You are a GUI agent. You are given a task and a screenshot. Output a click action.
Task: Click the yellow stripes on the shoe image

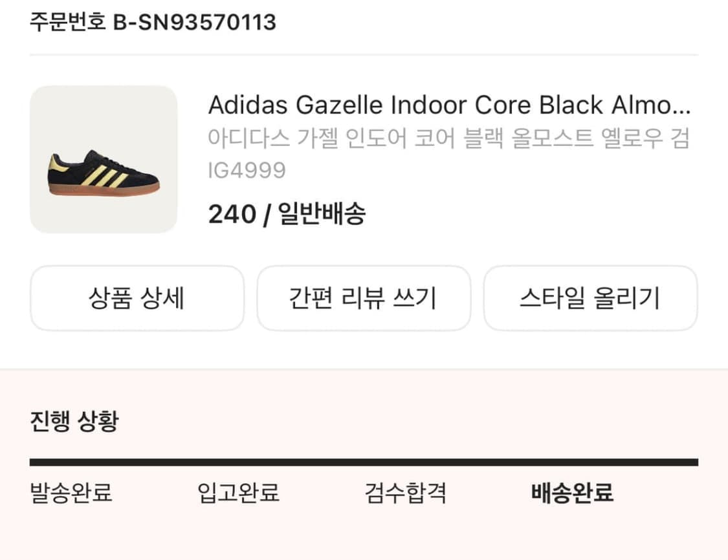pos(104,177)
